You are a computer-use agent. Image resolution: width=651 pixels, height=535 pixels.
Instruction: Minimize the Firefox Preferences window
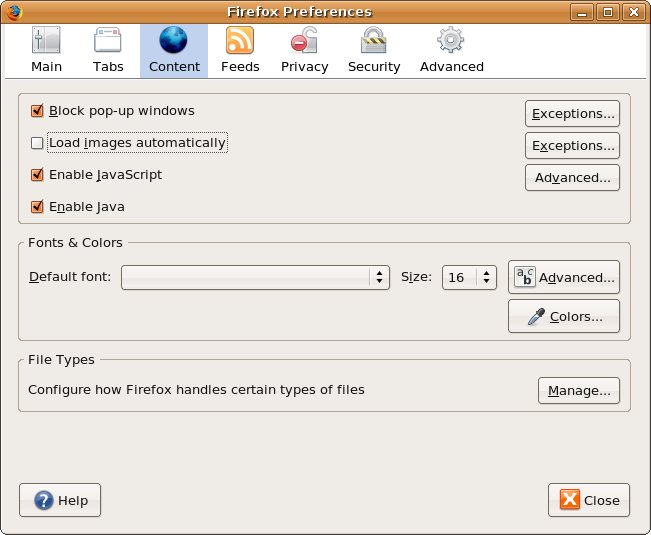(x=582, y=12)
